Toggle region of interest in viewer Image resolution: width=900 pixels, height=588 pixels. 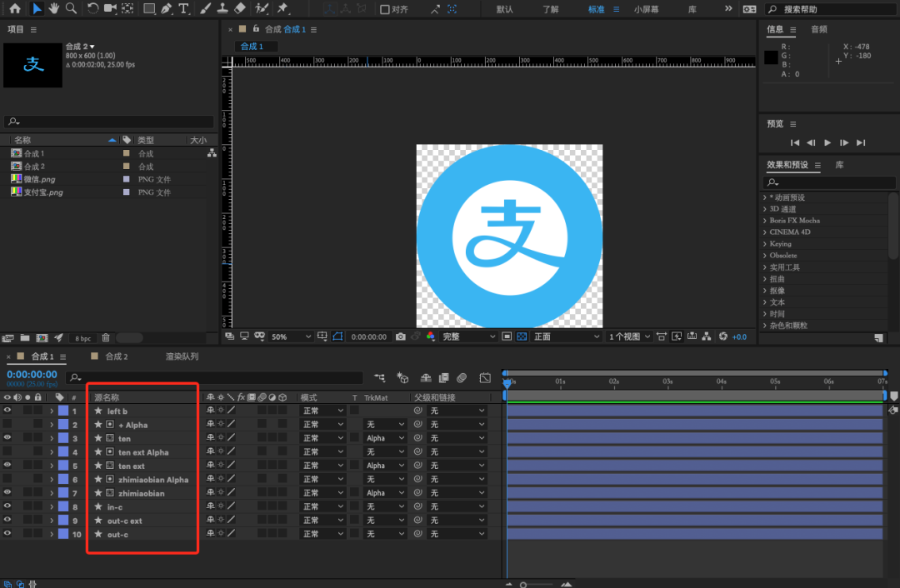click(x=507, y=336)
